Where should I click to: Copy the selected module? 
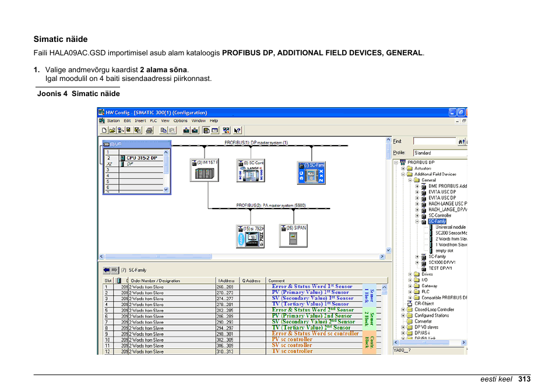(164, 130)
